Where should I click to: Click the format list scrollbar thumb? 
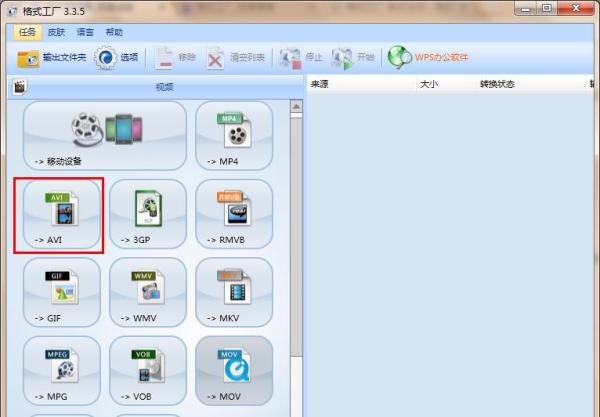pyautogui.click(x=296, y=237)
